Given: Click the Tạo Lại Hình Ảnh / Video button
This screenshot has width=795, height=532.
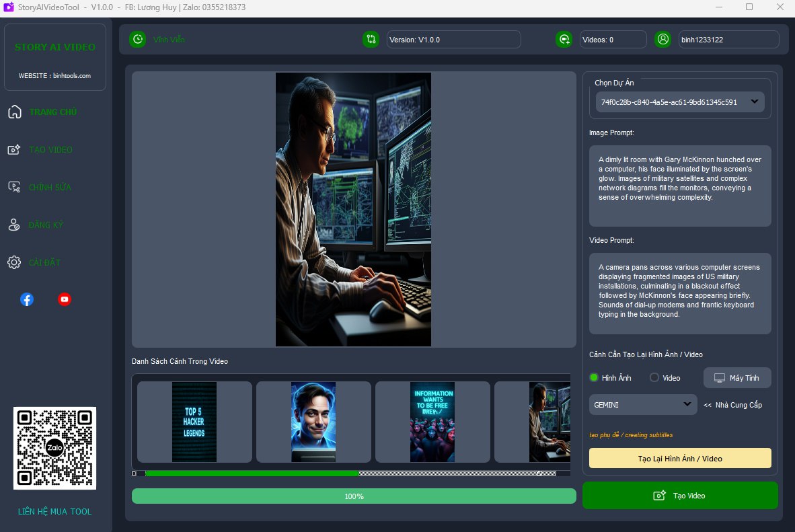Looking at the screenshot, I should coord(680,459).
